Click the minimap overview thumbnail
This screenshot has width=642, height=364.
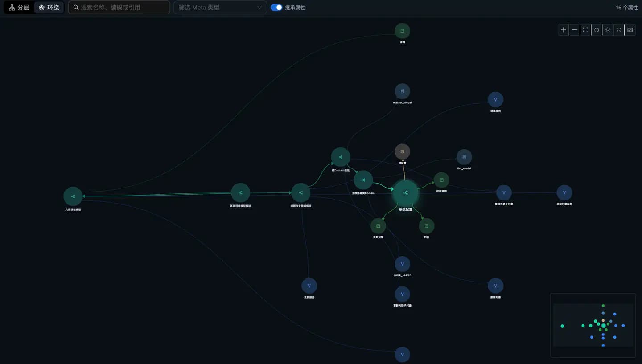(593, 325)
